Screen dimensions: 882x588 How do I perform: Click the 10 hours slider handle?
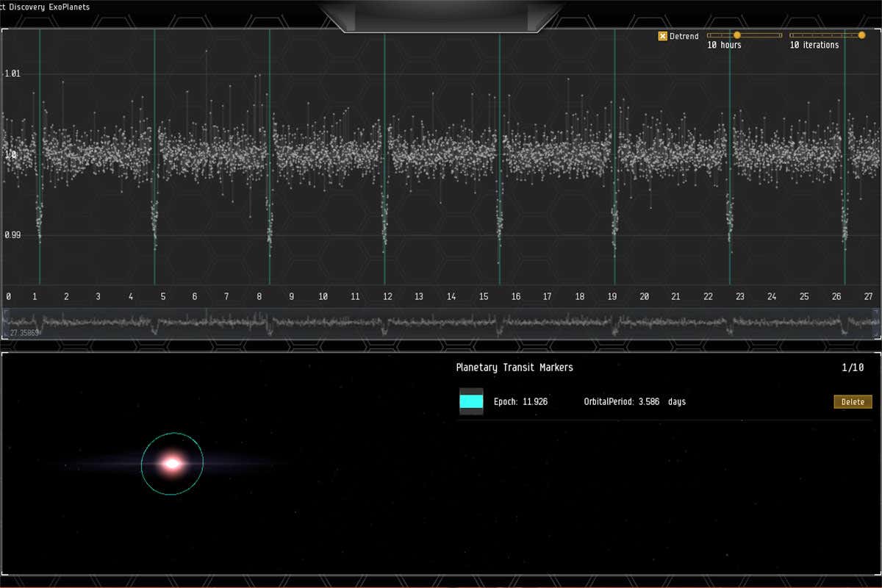point(737,35)
